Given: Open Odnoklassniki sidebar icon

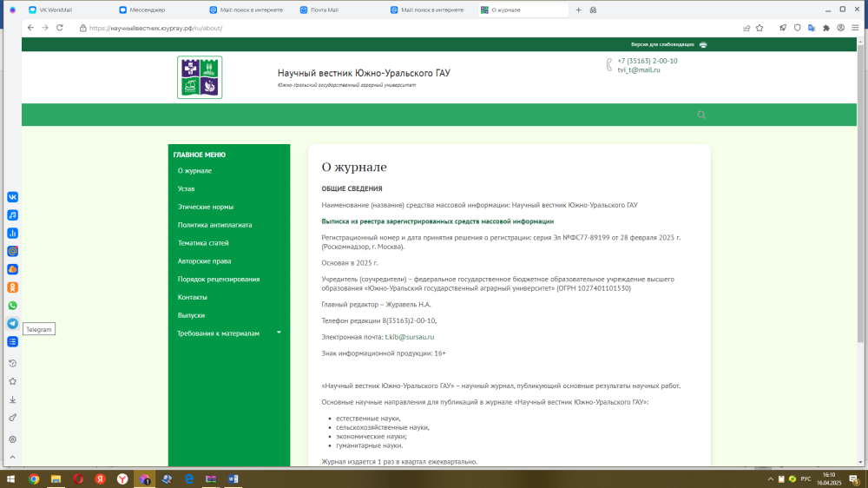Looking at the screenshot, I should point(13,287).
